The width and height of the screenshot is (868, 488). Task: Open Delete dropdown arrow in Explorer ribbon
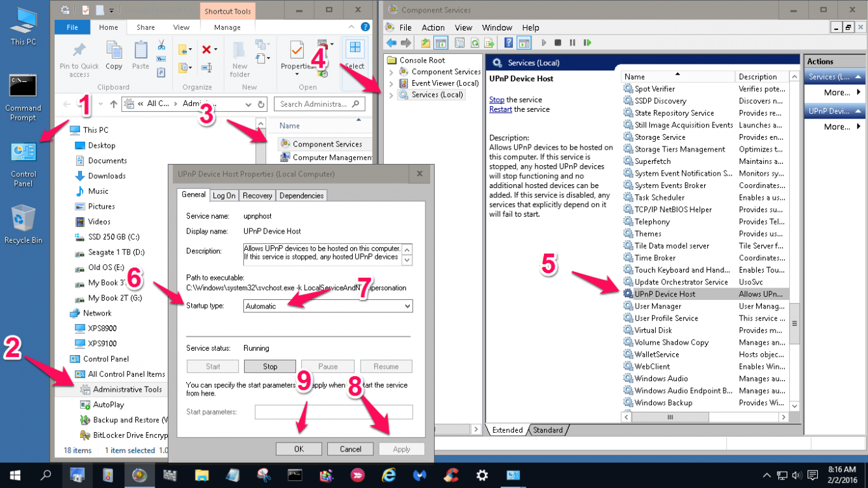pos(215,49)
